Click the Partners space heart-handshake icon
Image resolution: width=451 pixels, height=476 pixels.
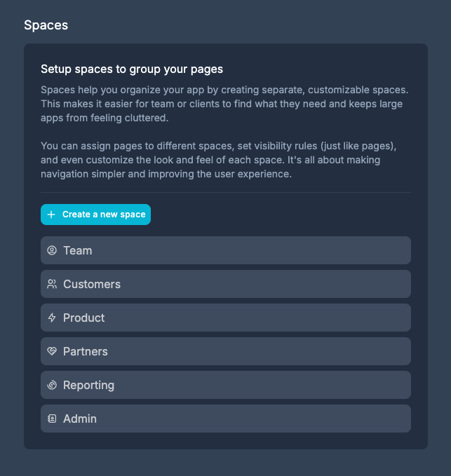pyautogui.click(x=52, y=351)
